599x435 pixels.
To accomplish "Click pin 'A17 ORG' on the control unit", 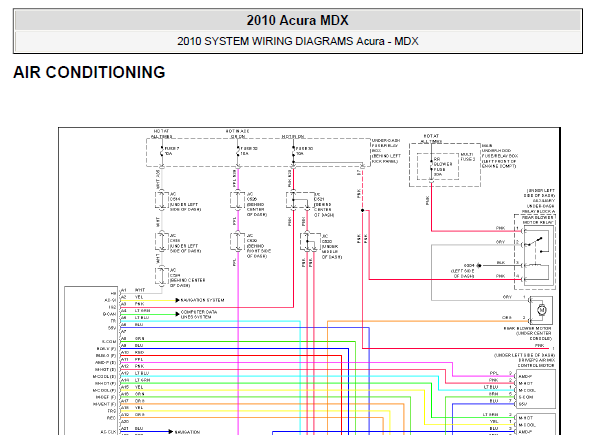I will coord(133,401).
